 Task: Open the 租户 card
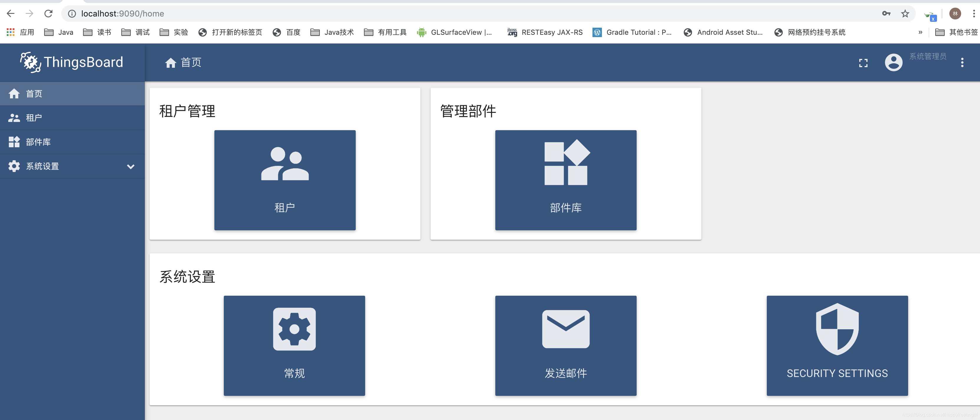point(284,180)
